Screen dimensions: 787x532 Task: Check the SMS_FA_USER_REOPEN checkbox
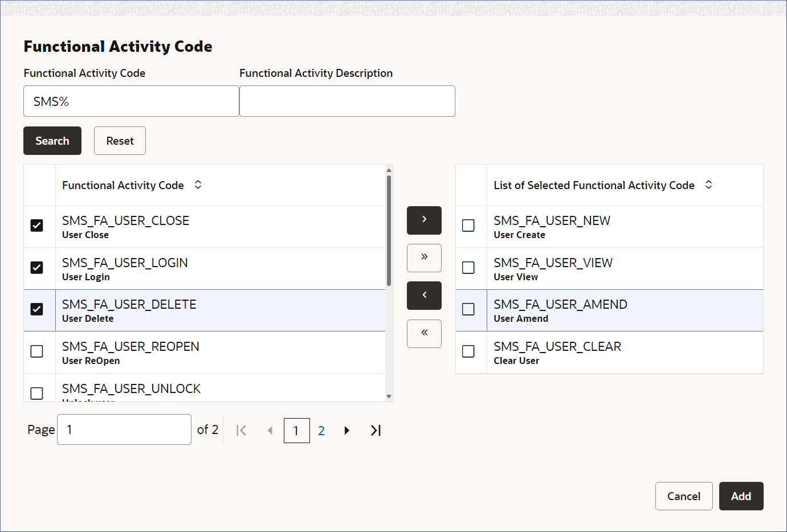[37, 351]
